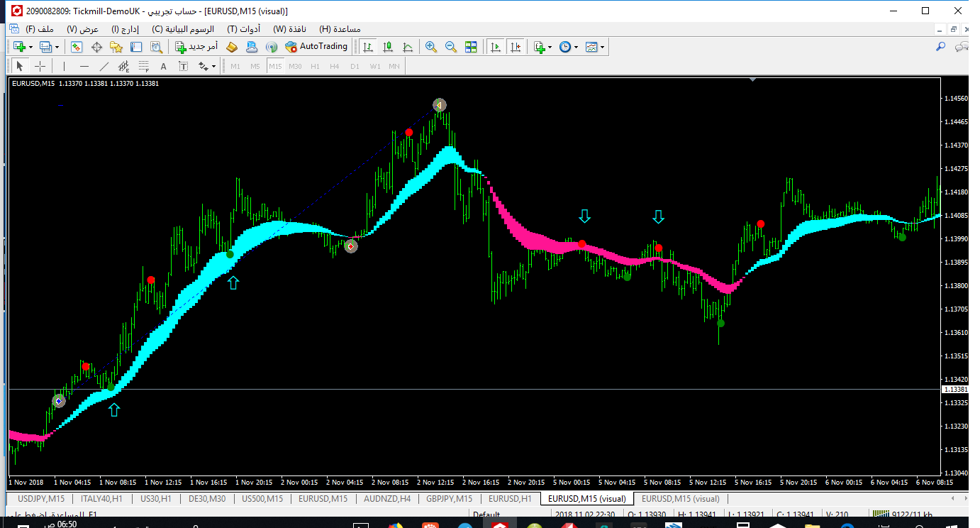This screenshot has height=528, width=980.
Task: Select the M15 timeframe button
Action: (x=275, y=66)
